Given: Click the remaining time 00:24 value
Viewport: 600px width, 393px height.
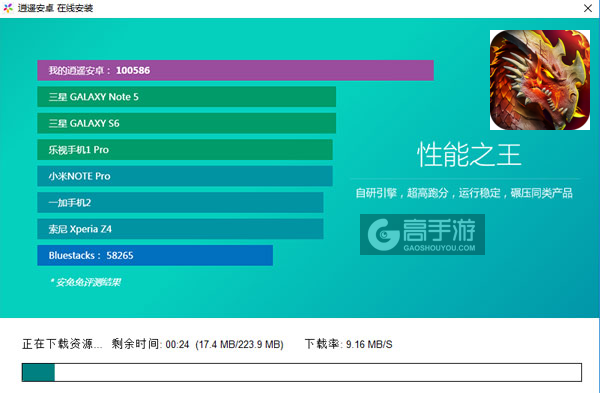Looking at the screenshot, I should (x=177, y=345).
